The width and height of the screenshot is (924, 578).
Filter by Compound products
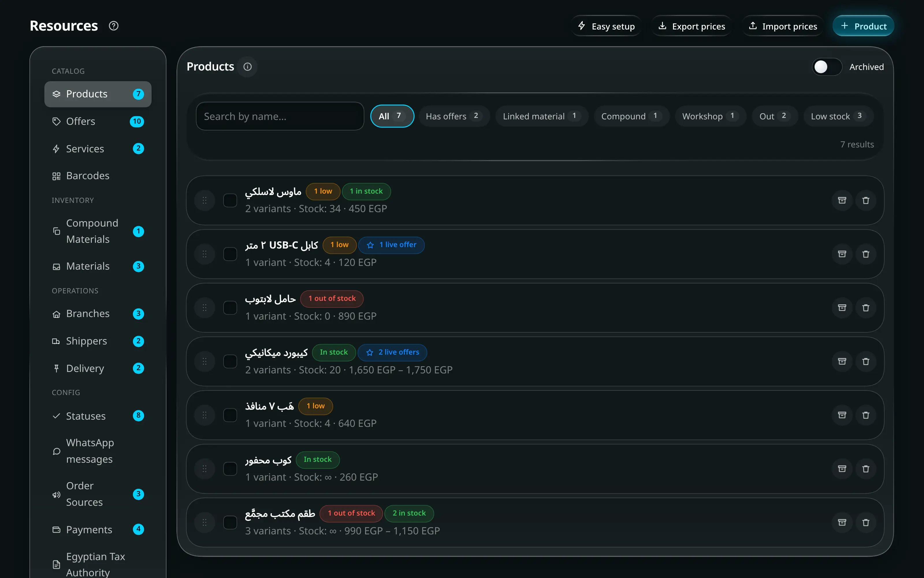click(631, 116)
